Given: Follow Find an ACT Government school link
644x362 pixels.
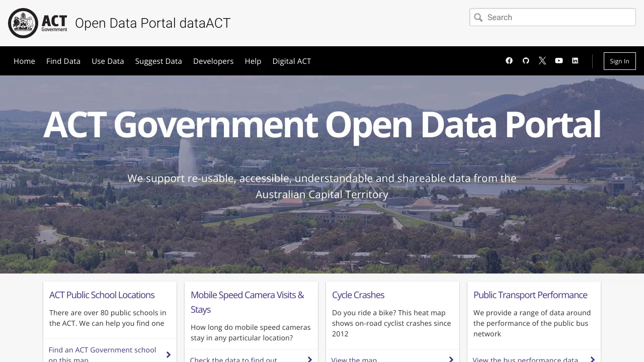Looking at the screenshot, I should (x=103, y=354).
